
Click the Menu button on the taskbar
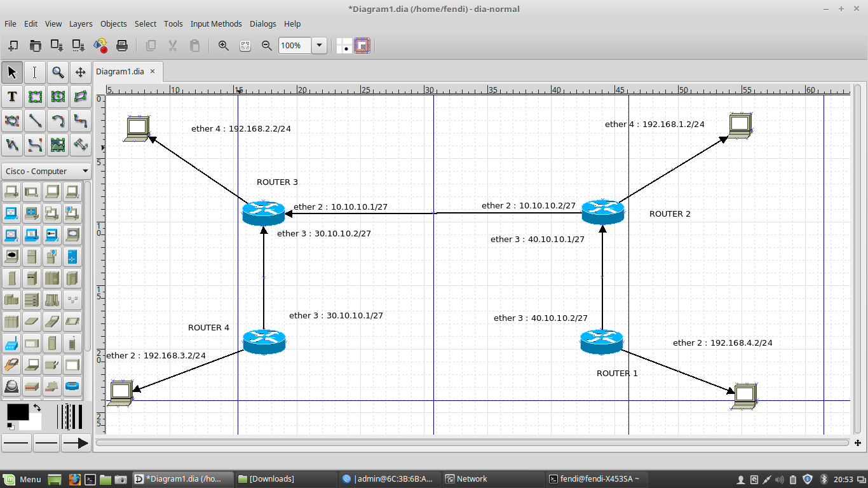pyautogui.click(x=21, y=479)
